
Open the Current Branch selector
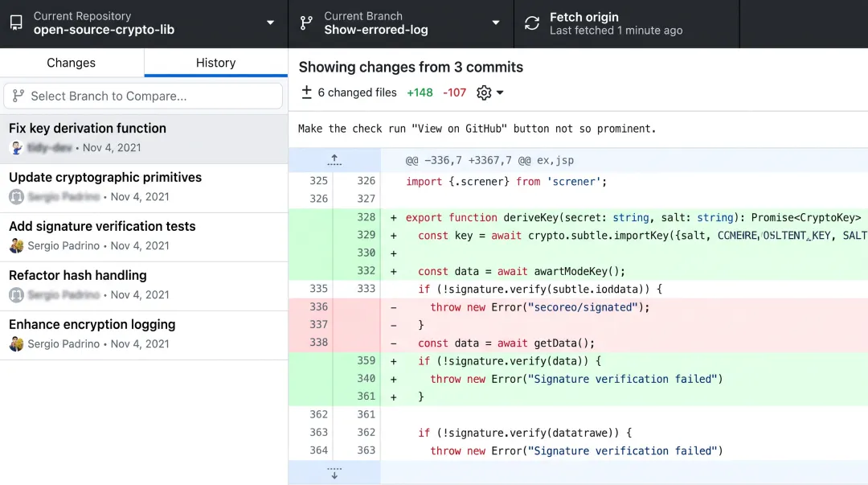tap(401, 23)
